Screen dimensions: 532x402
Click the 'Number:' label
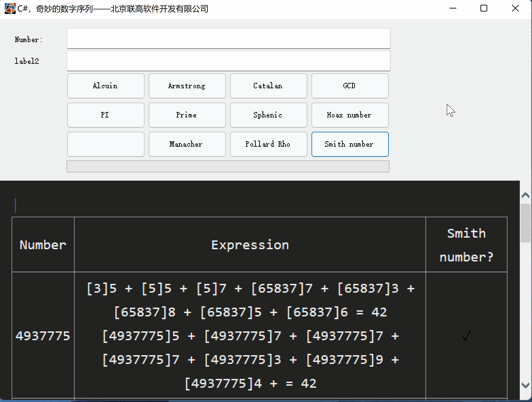(x=28, y=40)
